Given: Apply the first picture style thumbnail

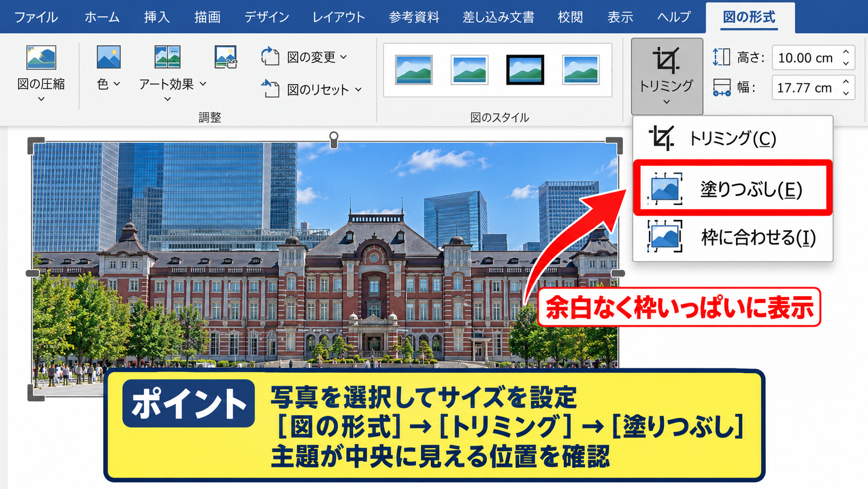Looking at the screenshot, I should [414, 70].
